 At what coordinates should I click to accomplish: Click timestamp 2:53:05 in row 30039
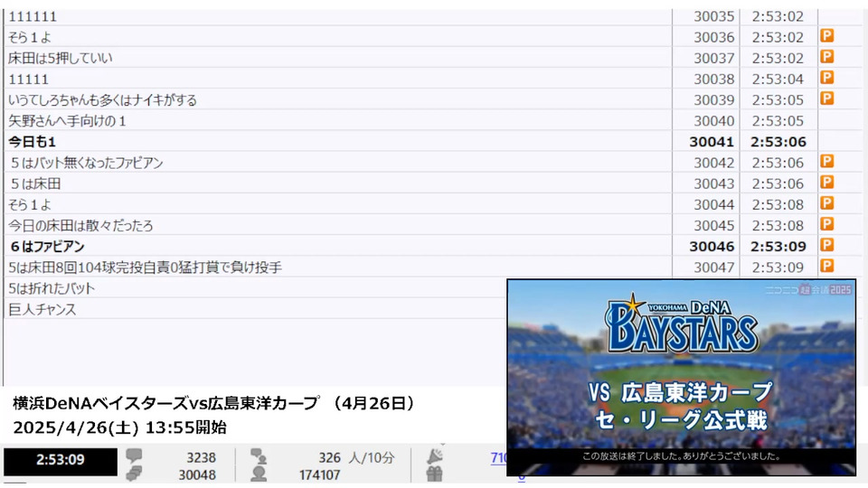pos(778,100)
